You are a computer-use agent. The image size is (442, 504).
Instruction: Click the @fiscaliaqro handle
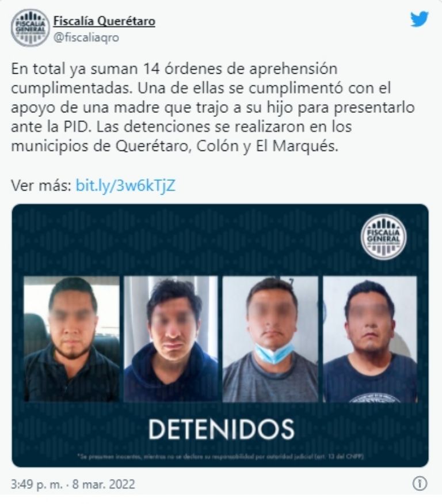[86, 37]
